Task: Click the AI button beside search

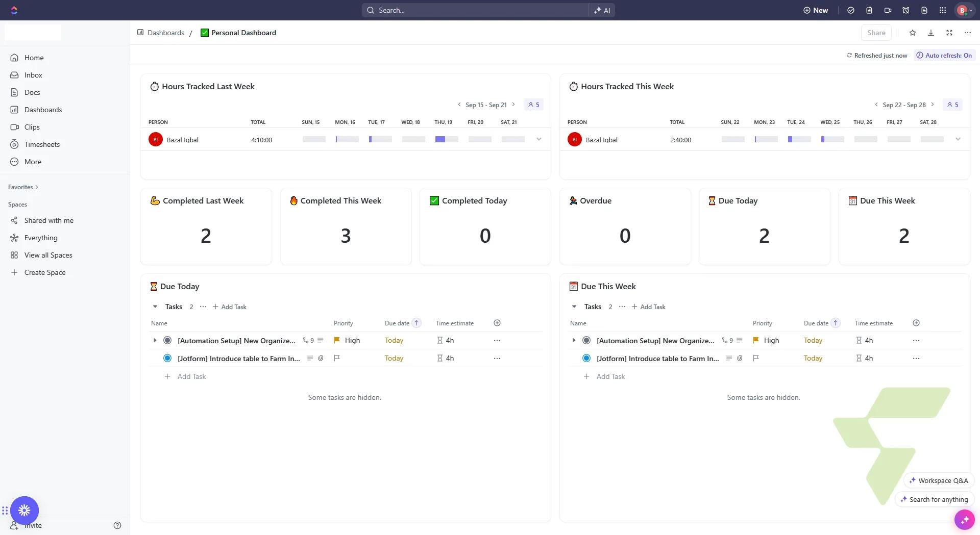Action: point(602,10)
